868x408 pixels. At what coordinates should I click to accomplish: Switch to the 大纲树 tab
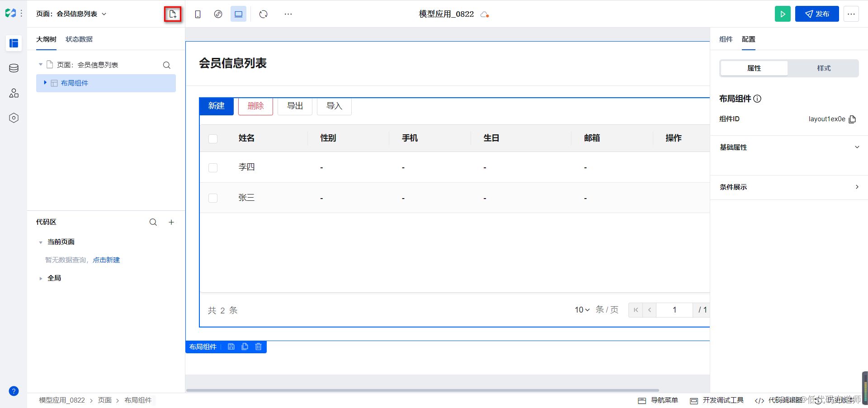(x=46, y=39)
